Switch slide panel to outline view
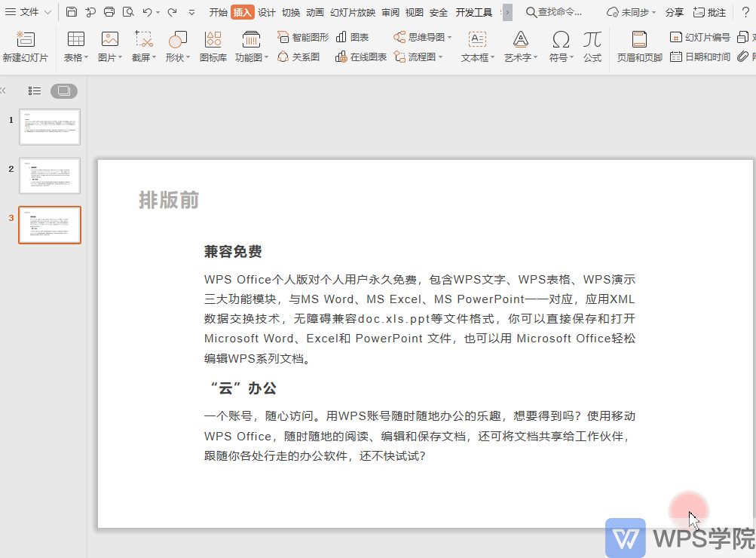Viewport: 756px width, 558px height. (34, 90)
